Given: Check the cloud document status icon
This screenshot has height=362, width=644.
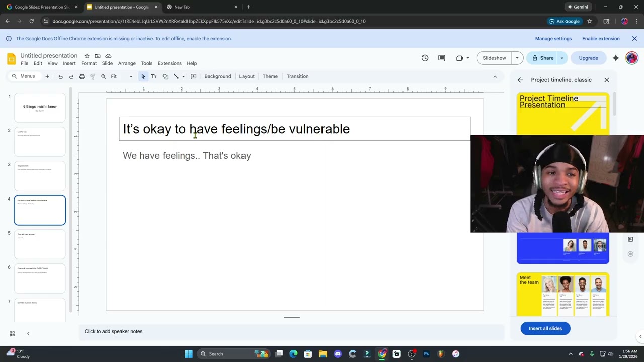Looking at the screenshot, I should pyautogui.click(x=108, y=56).
